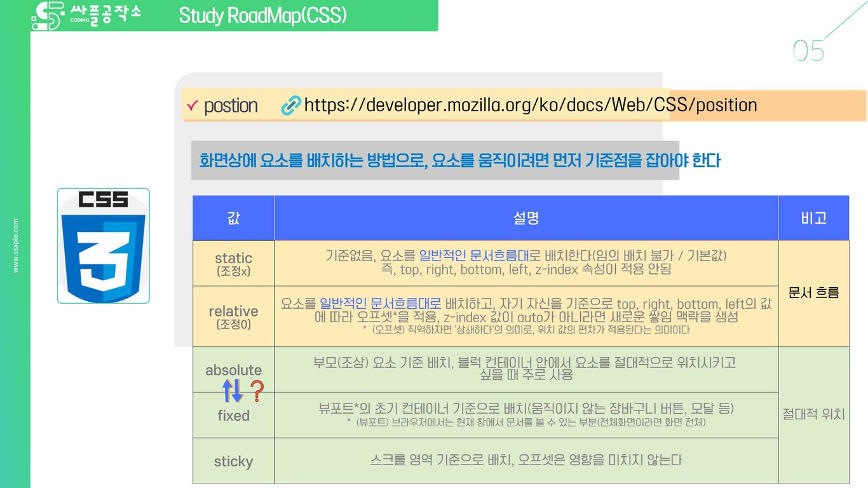Screen dimensions: 868x488
Task: Click the vertical www.ssaple.com watermark text
Action: coord(15,245)
